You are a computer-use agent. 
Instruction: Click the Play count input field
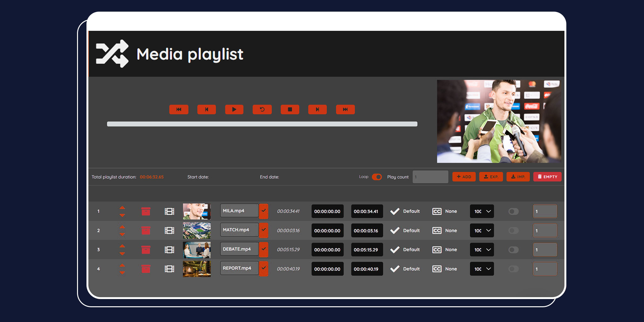[430, 177]
